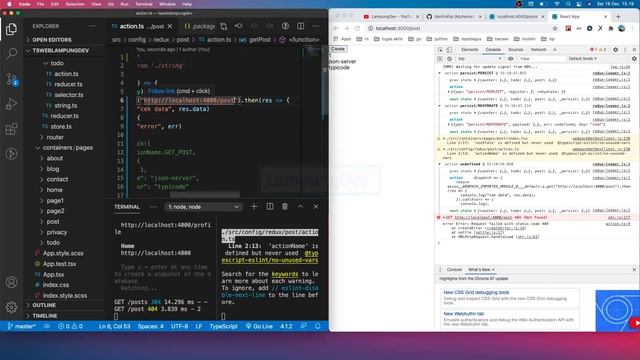Viewport: 640px width, 360px height.
Task: Open Elements tab in DevTools
Action: [x=469, y=49]
